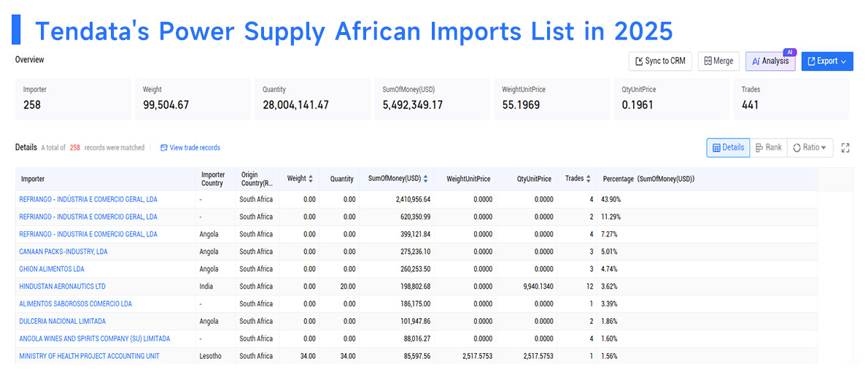Select the WeightUnitPrice 55.1969 overview card
868x372 pixels.
click(552, 99)
